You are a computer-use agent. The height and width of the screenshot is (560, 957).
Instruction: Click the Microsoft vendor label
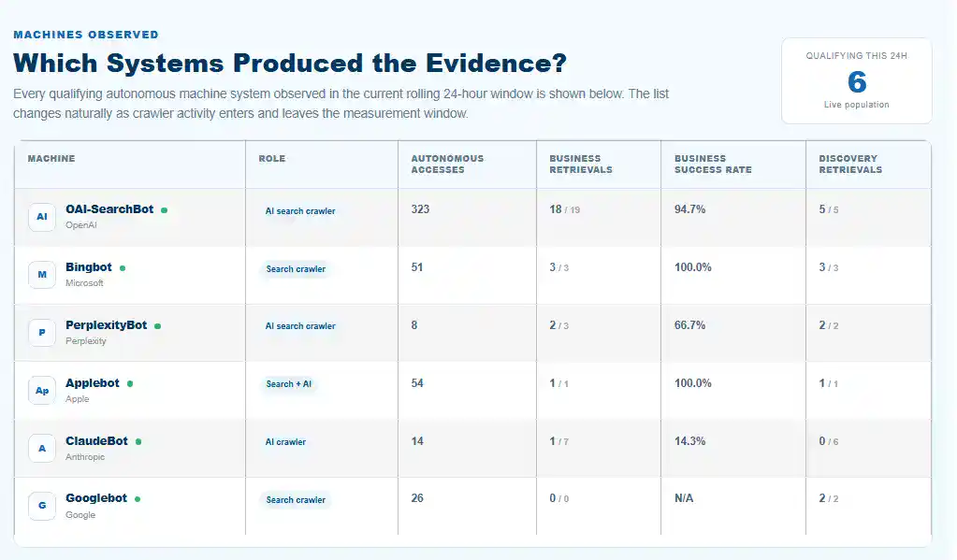(84, 283)
